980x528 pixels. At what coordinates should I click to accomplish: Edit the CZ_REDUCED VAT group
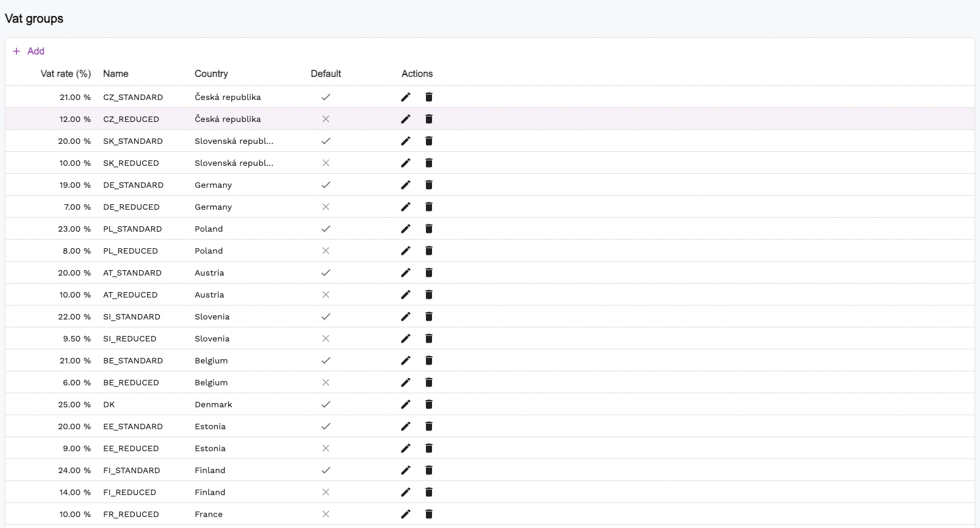[x=406, y=119]
